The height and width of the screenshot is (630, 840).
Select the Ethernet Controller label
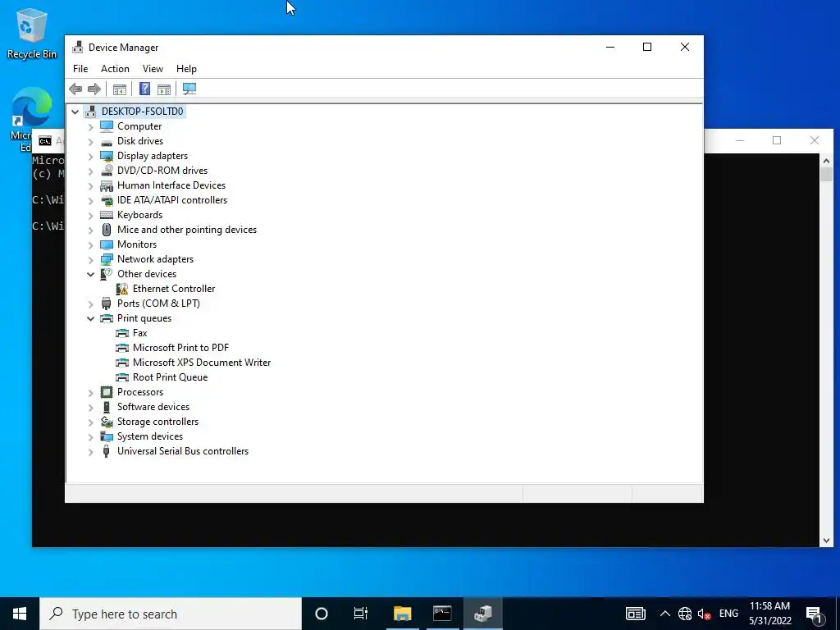coord(174,289)
